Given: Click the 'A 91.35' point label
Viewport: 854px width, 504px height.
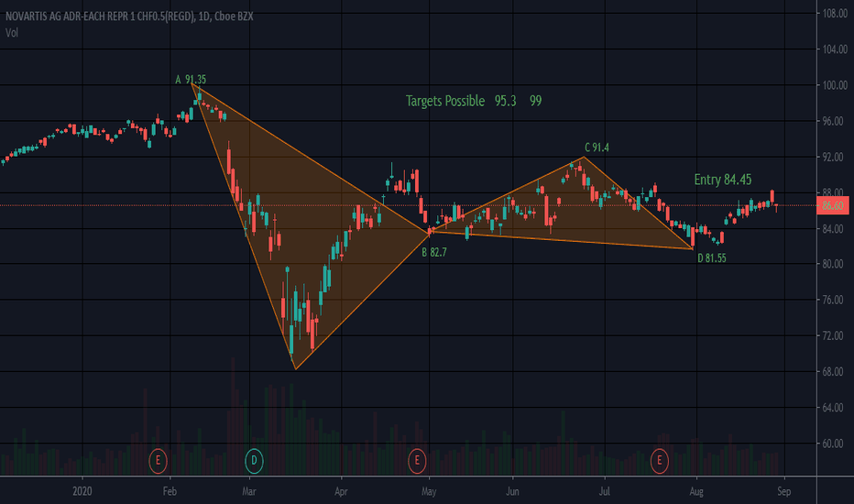Looking at the screenshot, I should click(x=191, y=80).
